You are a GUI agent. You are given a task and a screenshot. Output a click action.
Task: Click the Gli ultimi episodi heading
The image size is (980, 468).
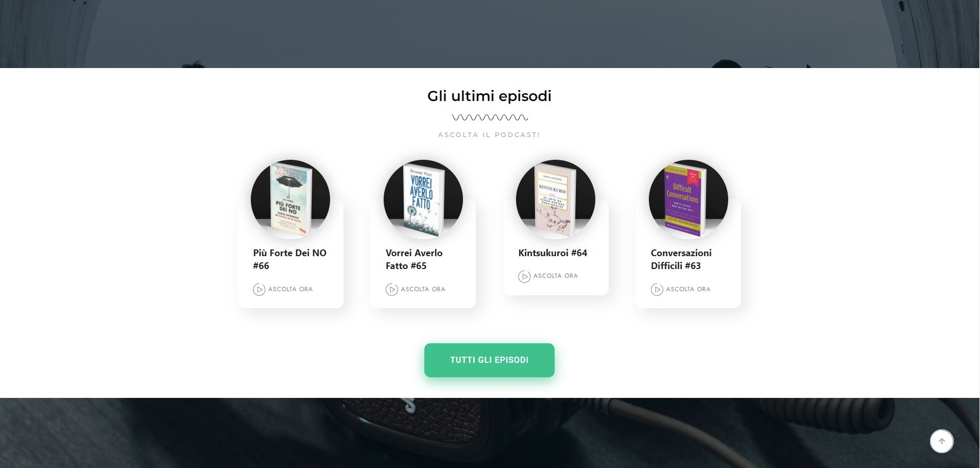tap(489, 96)
